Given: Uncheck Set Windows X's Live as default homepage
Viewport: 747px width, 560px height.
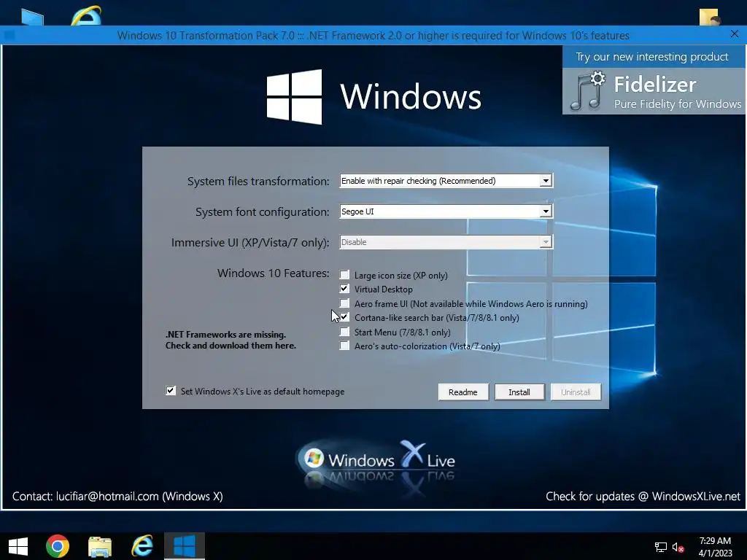Looking at the screenshot, I should 171,391.
